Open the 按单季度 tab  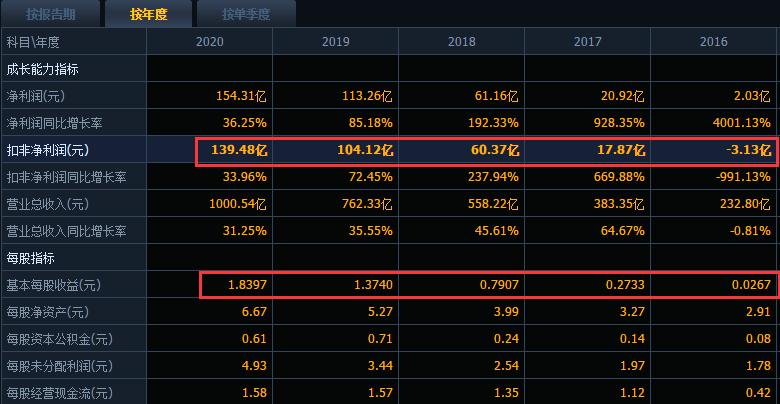pyautogui.click(x=246, y=14)
